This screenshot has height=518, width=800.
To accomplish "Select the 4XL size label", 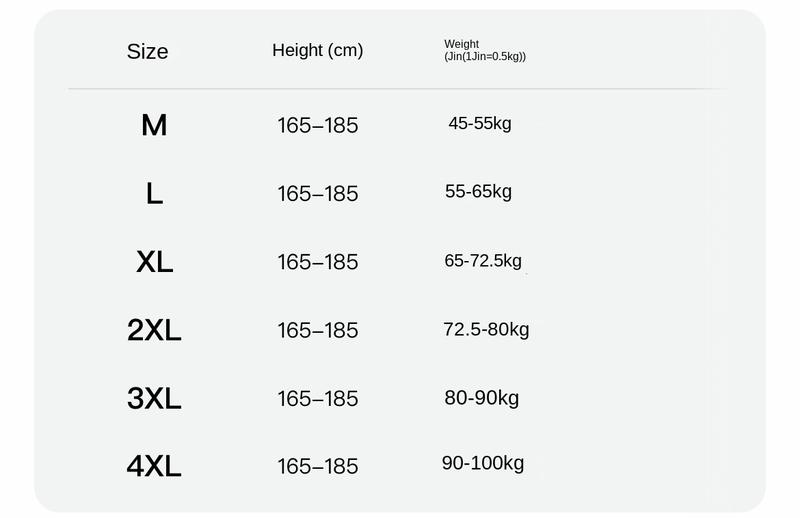I will [154, 466].
